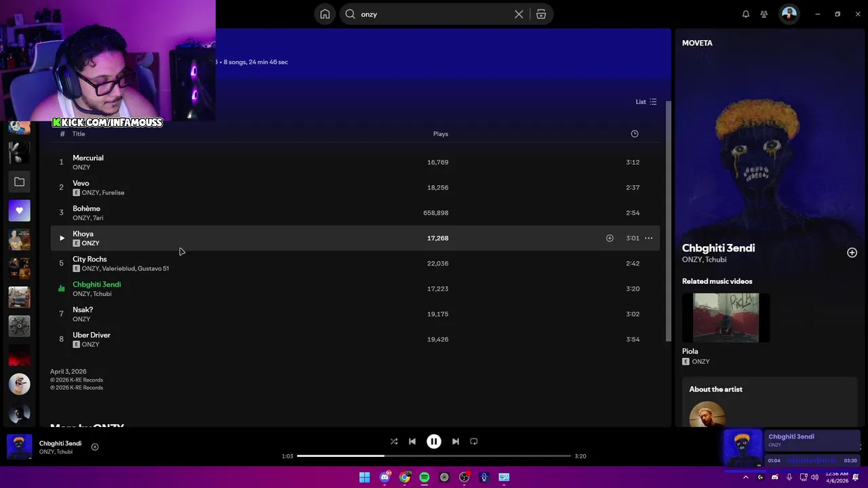Add Chbghiti 3endi to library in right panel

[x=852, y=253]
